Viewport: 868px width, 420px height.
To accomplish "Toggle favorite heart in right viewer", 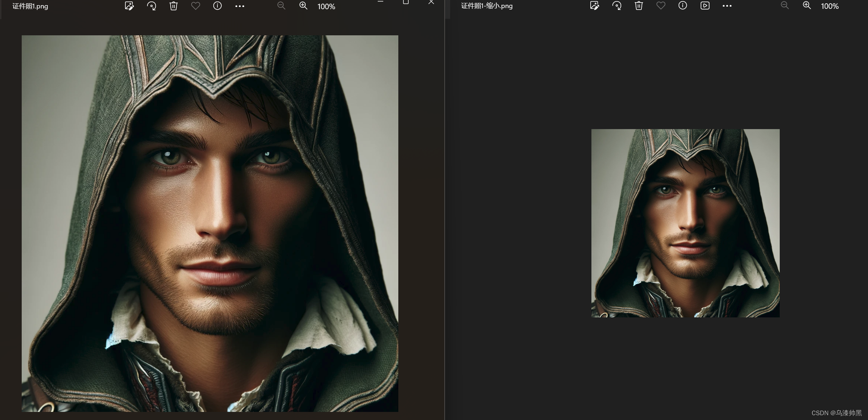I will 661,6.
